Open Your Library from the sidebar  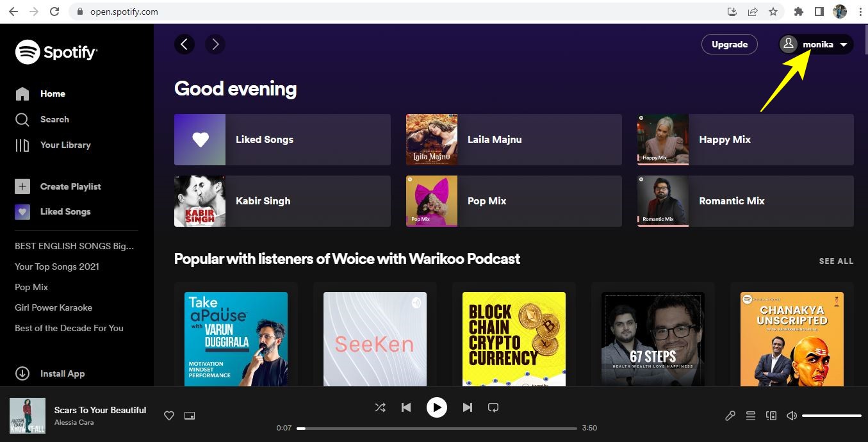click(66, 145)
